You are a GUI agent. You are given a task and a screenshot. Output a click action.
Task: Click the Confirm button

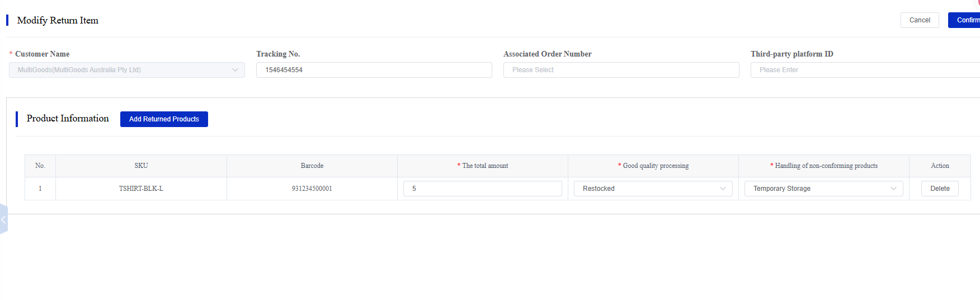point(965,20)
